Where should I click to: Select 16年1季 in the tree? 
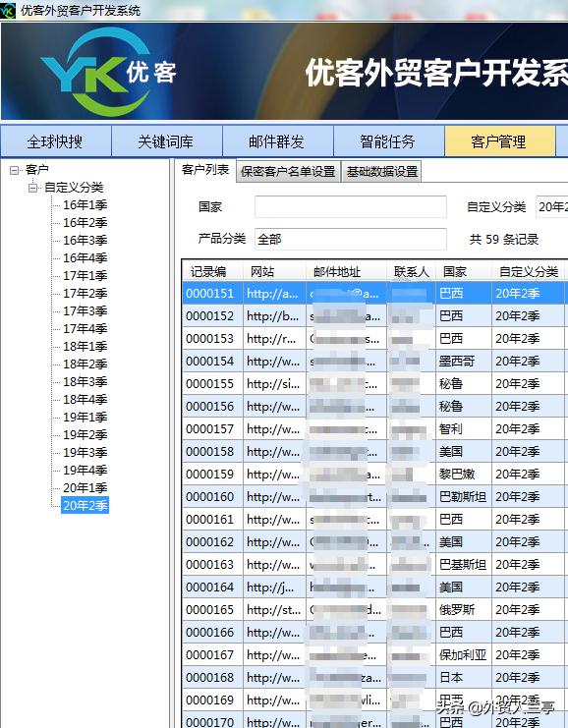85,205
